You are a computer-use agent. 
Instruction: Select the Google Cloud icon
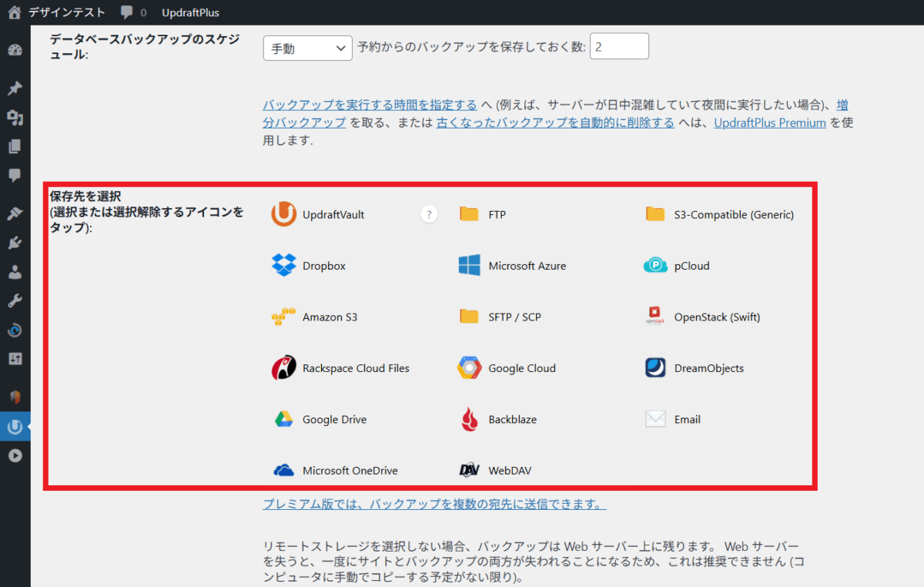470,368
